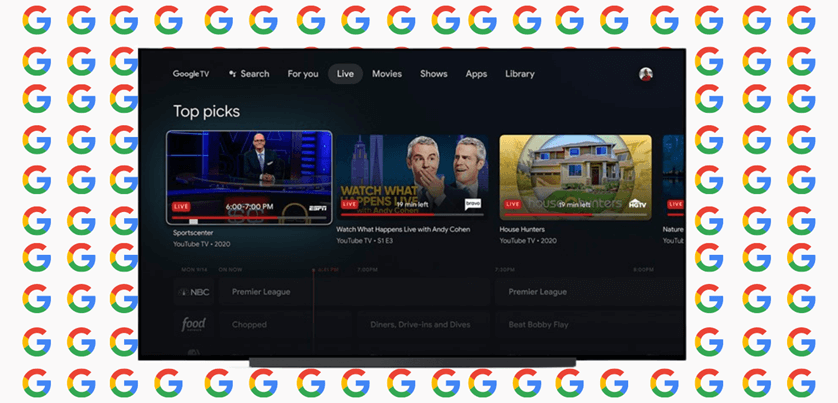Select the Food Network channel logo
The width and height of the screenshot is (838, 403).
point(193,324)
